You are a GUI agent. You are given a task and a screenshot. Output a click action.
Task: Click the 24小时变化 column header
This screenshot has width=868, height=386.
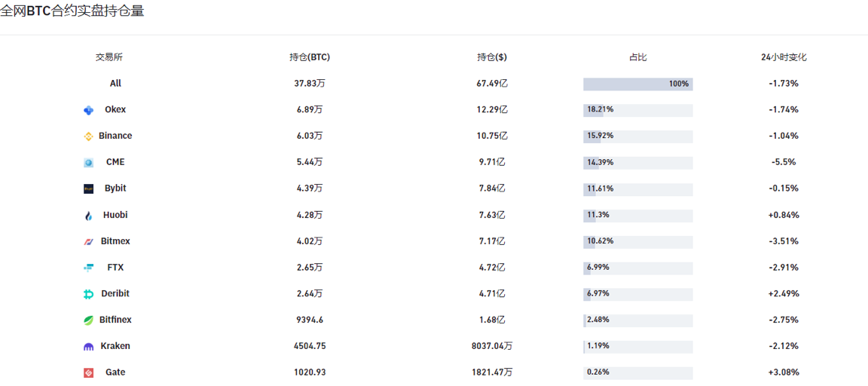[x=784, y=57]
